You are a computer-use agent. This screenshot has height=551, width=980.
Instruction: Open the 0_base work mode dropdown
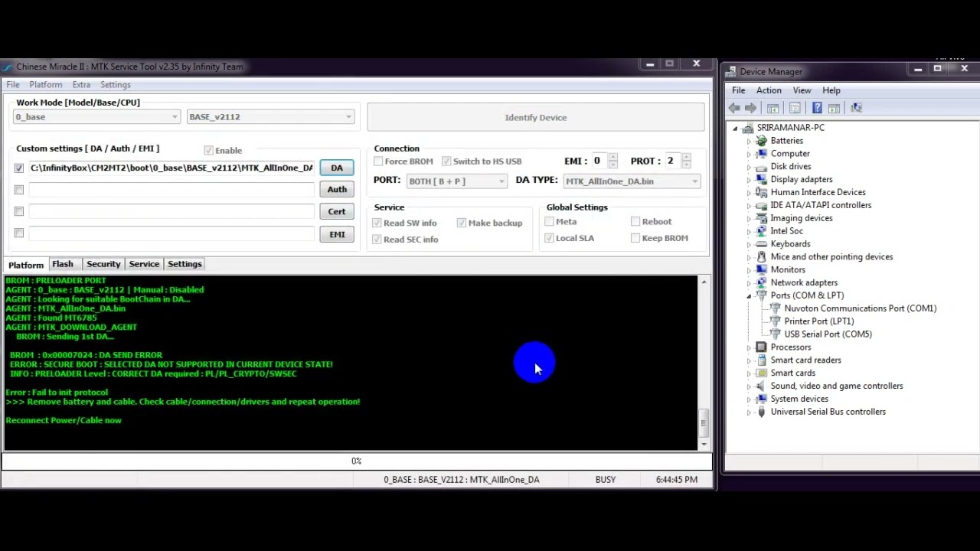96,117
